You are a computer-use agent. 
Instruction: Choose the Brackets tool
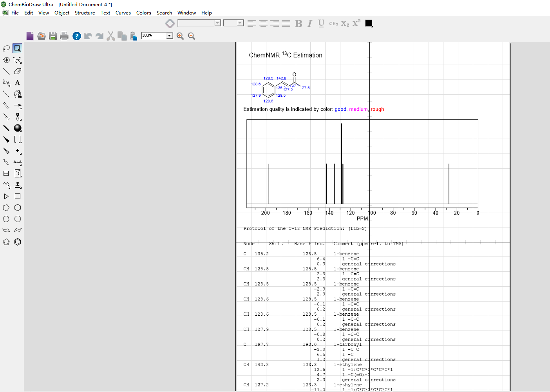click(18, 139)
